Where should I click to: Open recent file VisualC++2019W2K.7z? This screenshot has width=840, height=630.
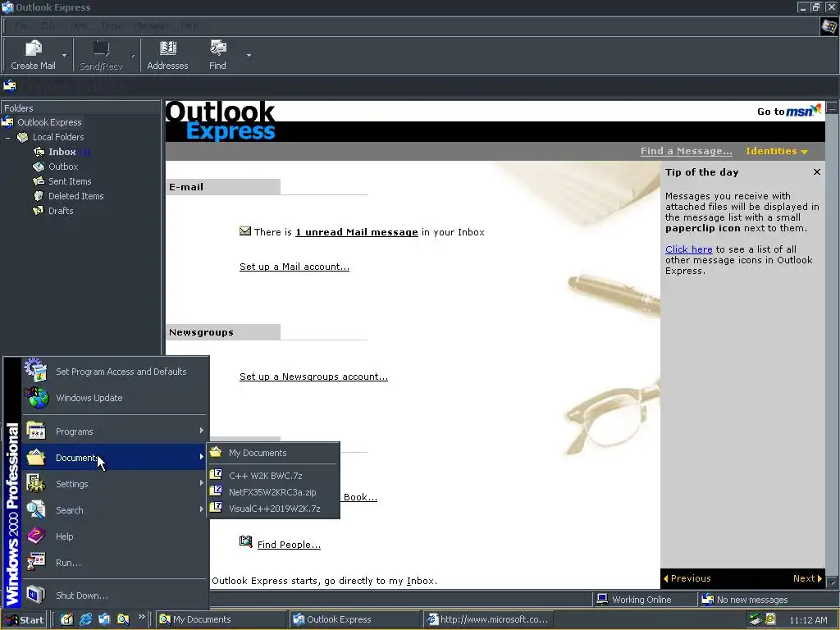pyautogui.click(x=273, y=509)
